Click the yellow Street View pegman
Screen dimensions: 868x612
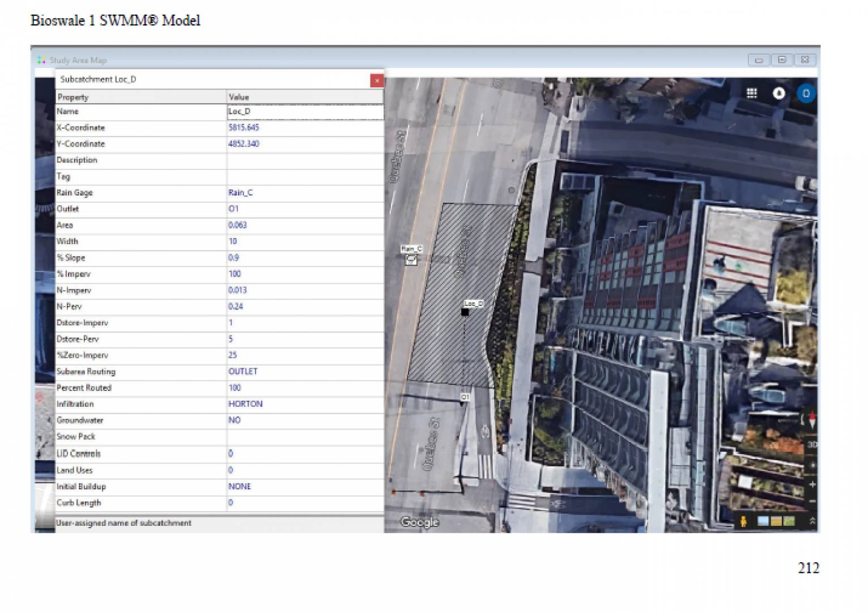pos(743,521)
